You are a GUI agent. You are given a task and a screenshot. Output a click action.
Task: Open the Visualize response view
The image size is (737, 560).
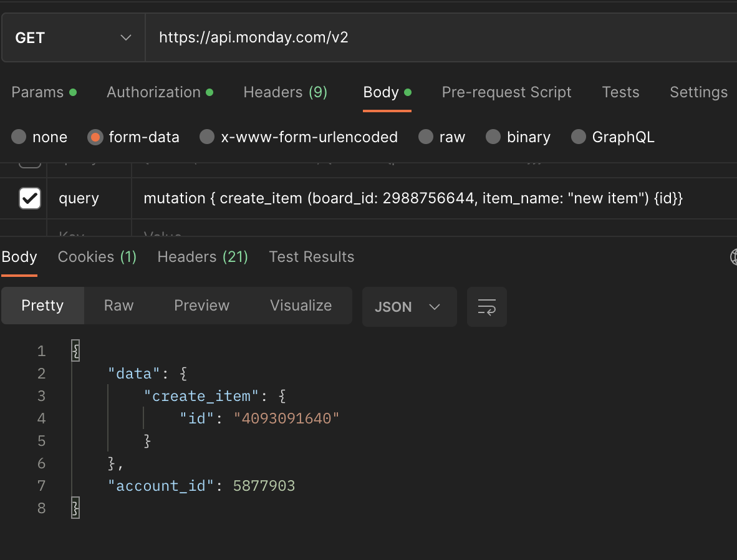coord(301,306)
